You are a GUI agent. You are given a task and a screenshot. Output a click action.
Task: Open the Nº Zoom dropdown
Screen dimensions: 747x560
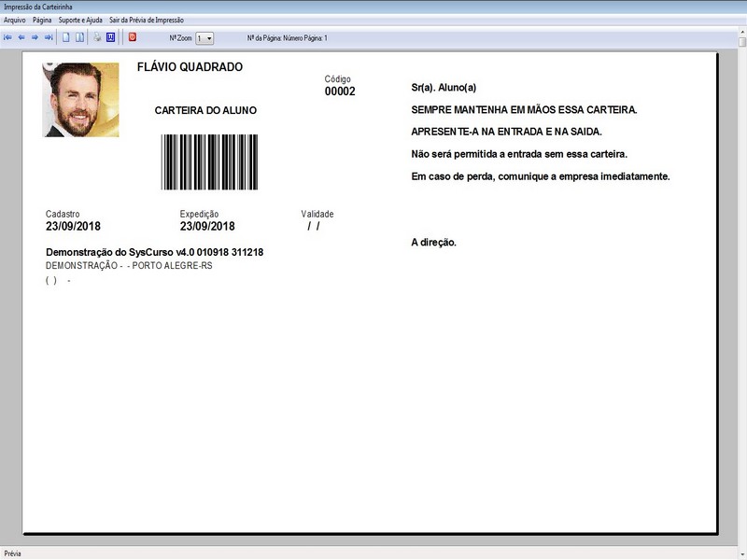204,38
